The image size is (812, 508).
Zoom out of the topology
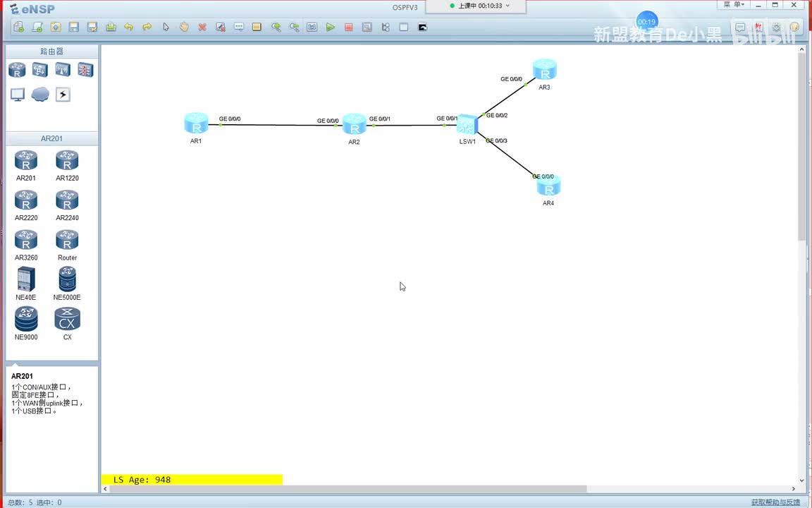pyautogui.click(x=294, y=27)
